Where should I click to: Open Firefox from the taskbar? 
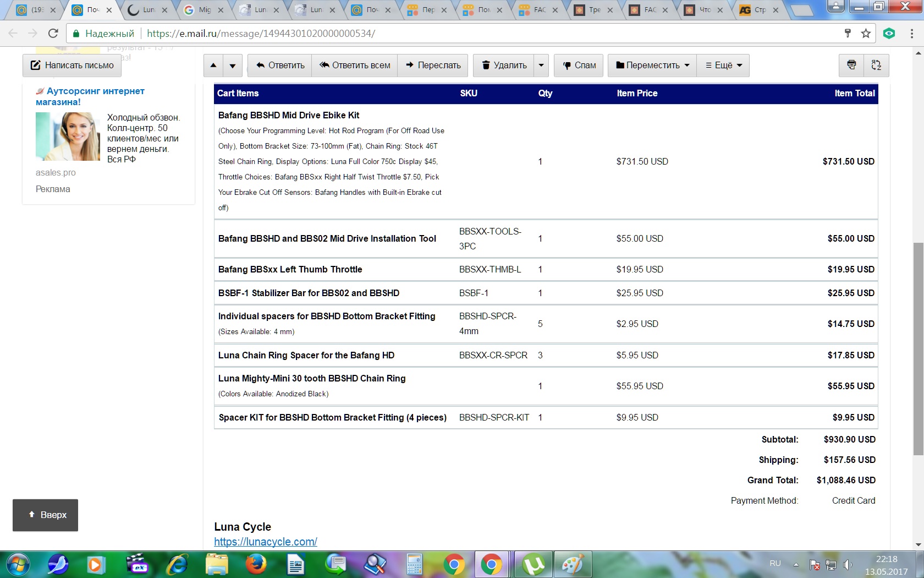tap(256, 564)
